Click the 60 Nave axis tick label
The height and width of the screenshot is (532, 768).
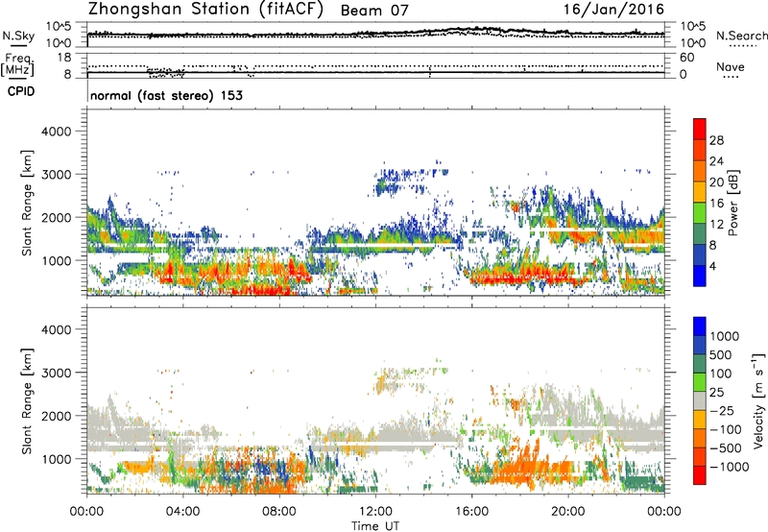[686, 58]
